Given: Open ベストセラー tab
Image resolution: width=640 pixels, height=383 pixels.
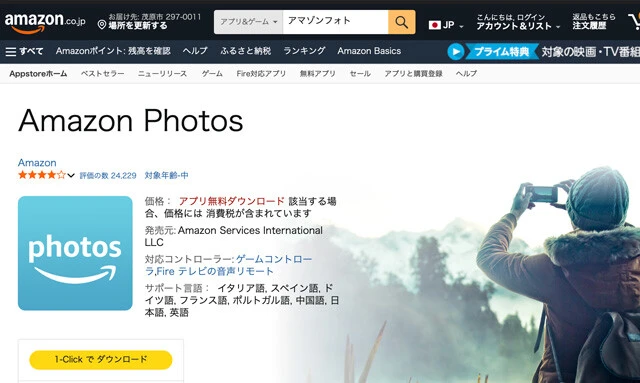Looking at the screenshot, I should point(102,74).
